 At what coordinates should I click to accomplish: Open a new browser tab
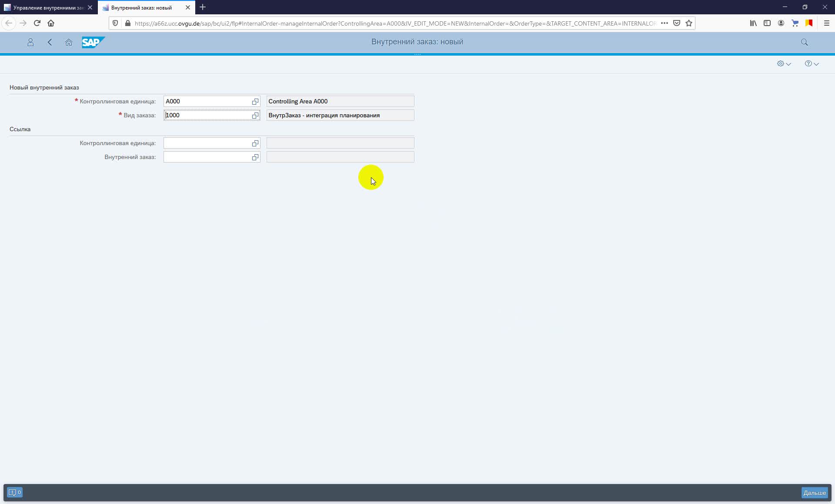203,7
